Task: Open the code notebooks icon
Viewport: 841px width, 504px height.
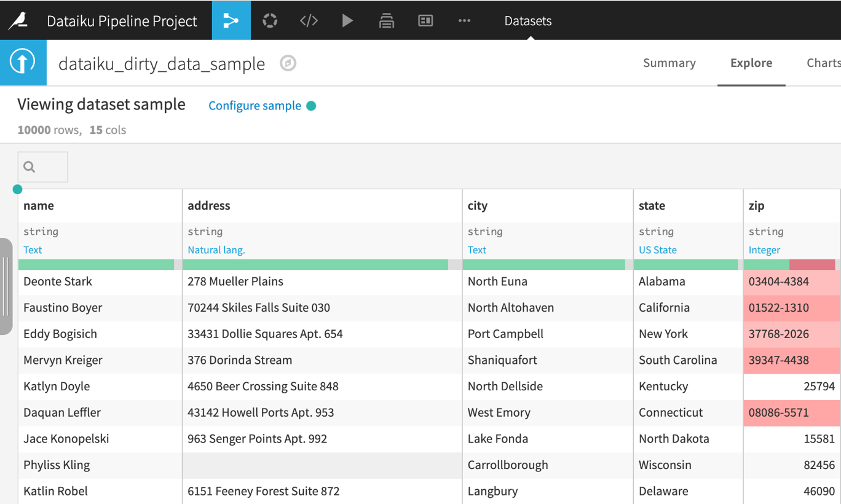Action: tap(309, 20)
